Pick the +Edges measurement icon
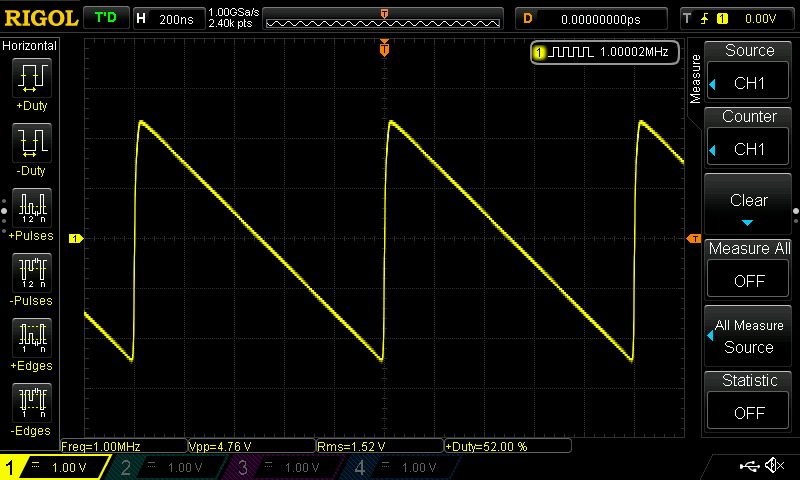 point(31,337)
